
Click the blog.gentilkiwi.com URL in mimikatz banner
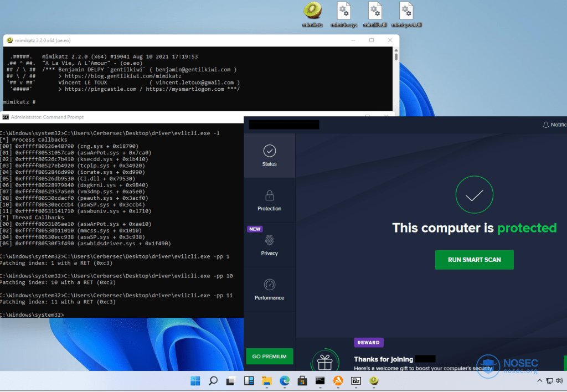(123, 76)
